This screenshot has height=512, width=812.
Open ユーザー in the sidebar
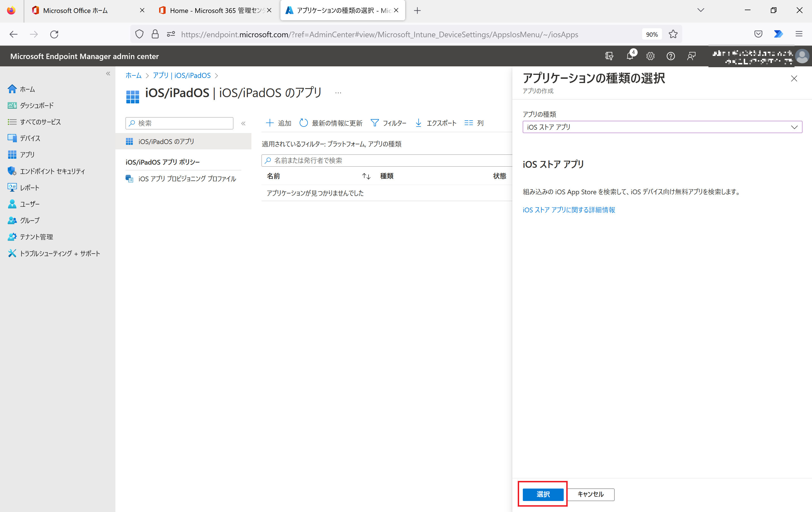(x=23, y=204)
